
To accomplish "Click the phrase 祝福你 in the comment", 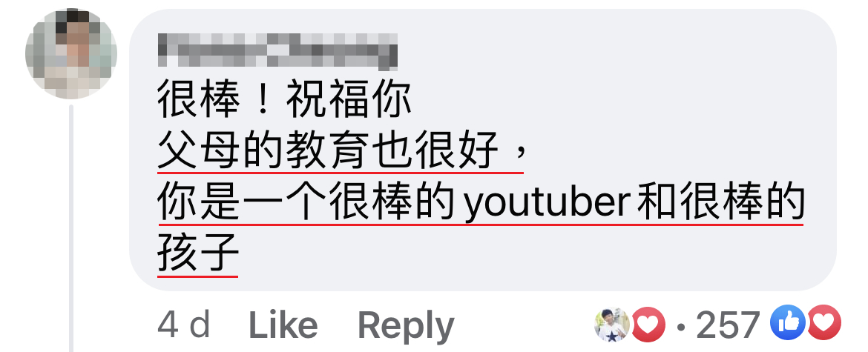I will pos(348,102).
